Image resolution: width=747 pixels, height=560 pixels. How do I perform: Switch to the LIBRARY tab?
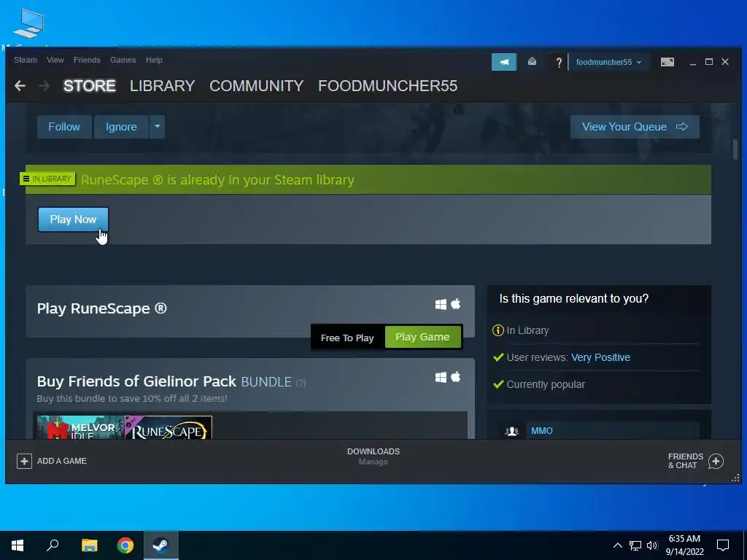163,86
